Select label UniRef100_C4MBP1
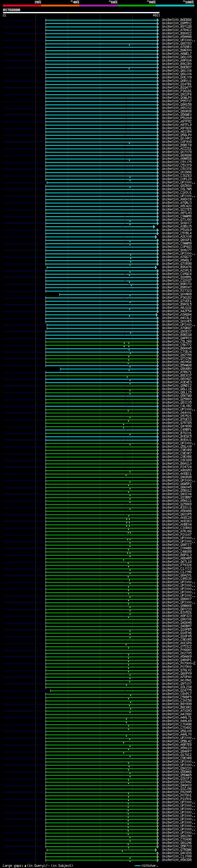 pos(176,430)
